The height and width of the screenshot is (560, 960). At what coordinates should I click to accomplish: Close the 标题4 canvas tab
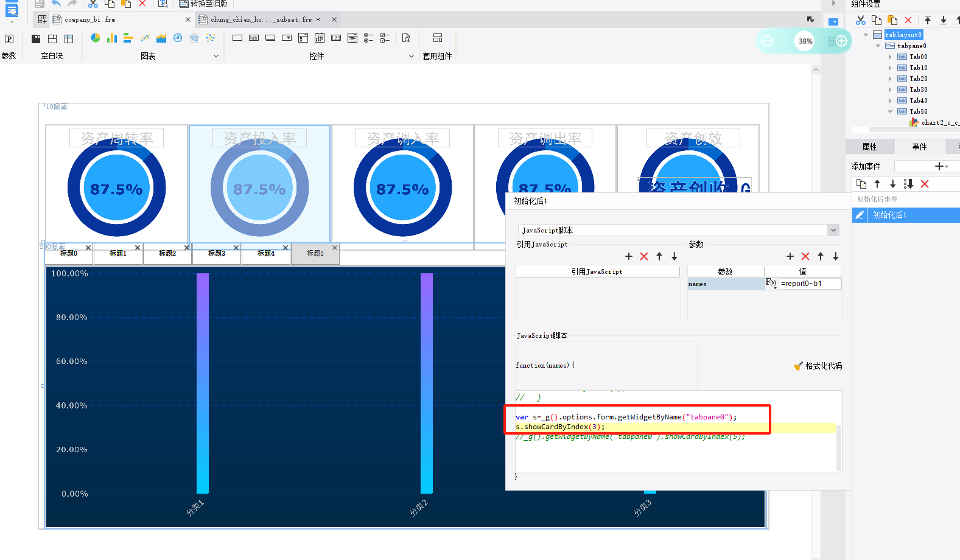click(x=285, y=248)
